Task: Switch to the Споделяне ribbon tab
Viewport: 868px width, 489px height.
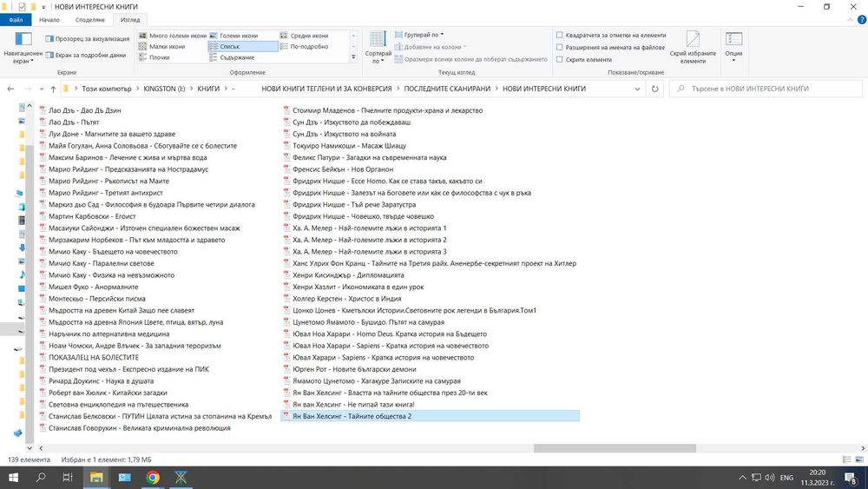Action: 89,19
